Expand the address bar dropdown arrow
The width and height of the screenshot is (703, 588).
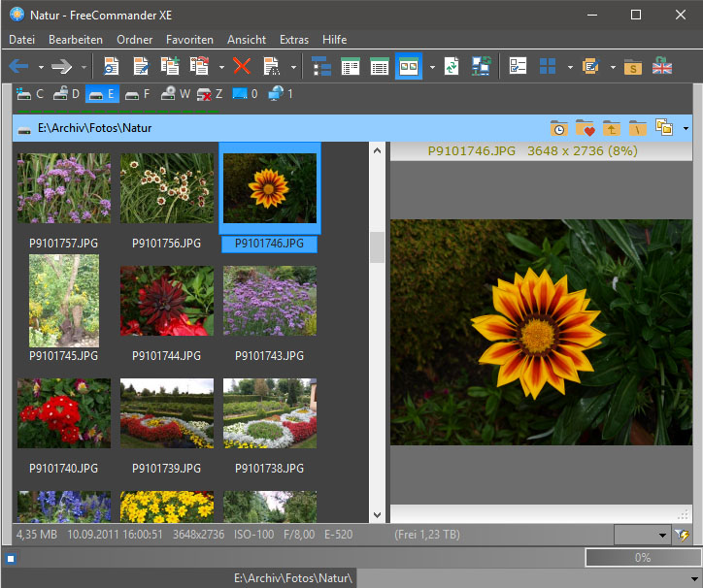click(x=686, y=129)
